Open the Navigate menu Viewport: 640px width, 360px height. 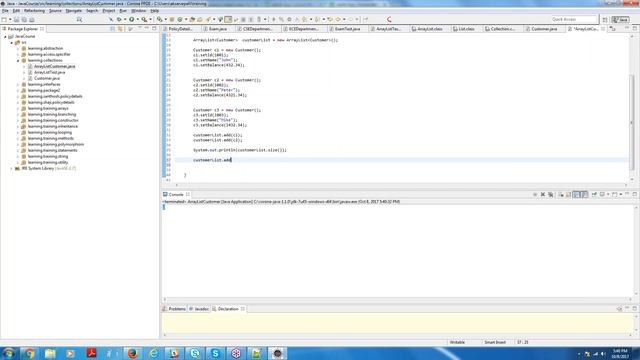point(74,11)
